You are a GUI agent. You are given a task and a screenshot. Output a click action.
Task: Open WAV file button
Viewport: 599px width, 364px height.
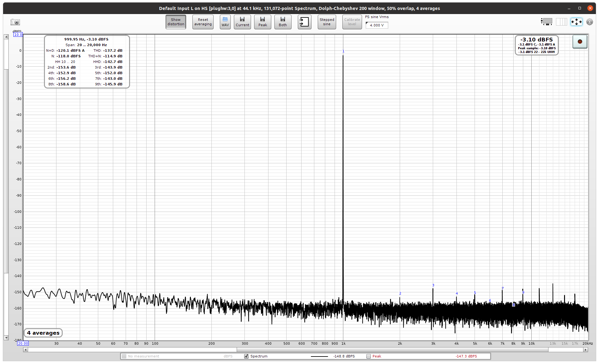(x=225, y=22)
